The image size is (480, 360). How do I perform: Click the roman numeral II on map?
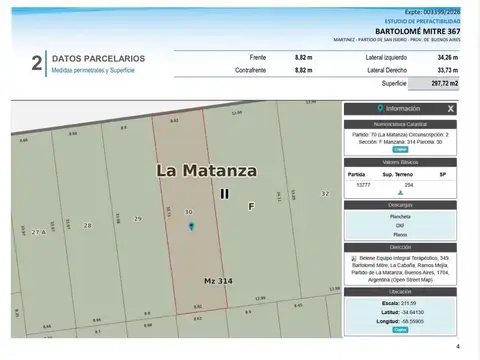click(225, 194)
